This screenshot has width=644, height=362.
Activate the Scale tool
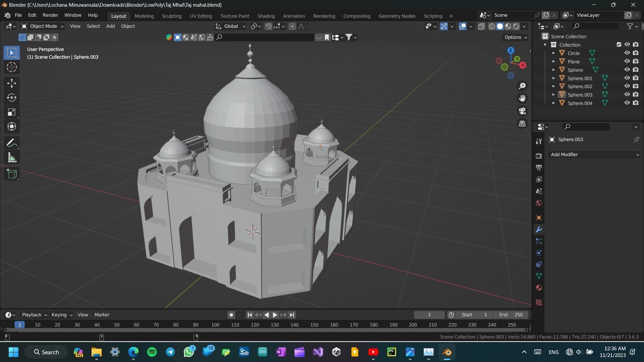tap(12, 112)
